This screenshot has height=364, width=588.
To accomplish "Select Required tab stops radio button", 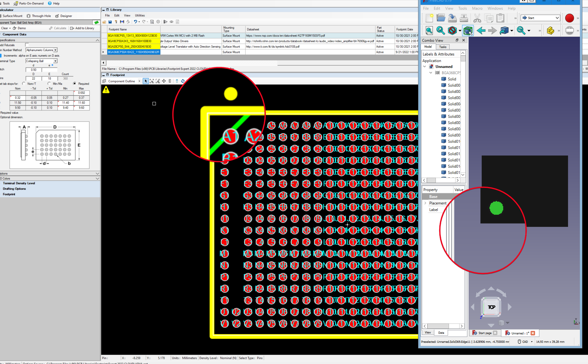I will tap(75, 84).
